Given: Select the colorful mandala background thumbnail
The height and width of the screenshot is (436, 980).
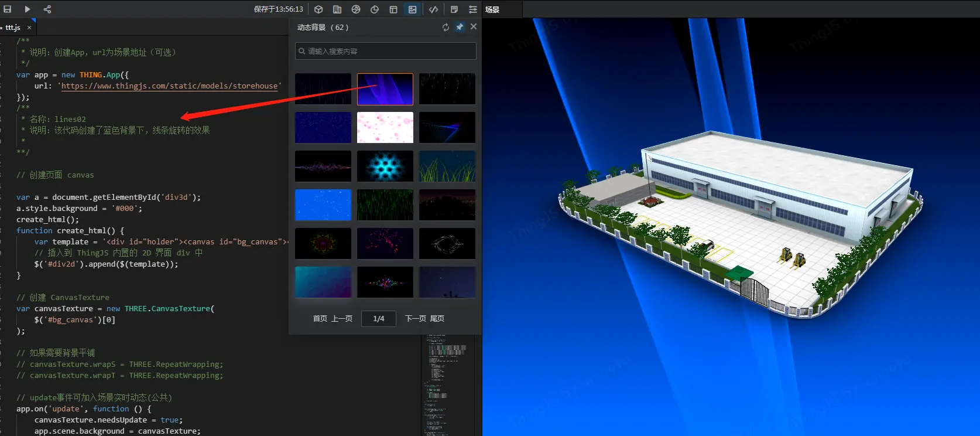Looking at the screenshot, I should point(323,244).
